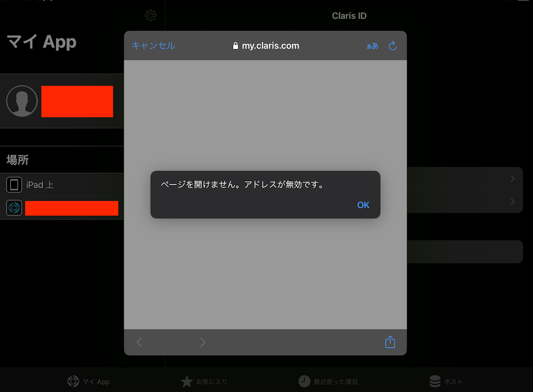Click the padlock icon beside the URL
533x392 pixels.
click(x=235, y=46)
